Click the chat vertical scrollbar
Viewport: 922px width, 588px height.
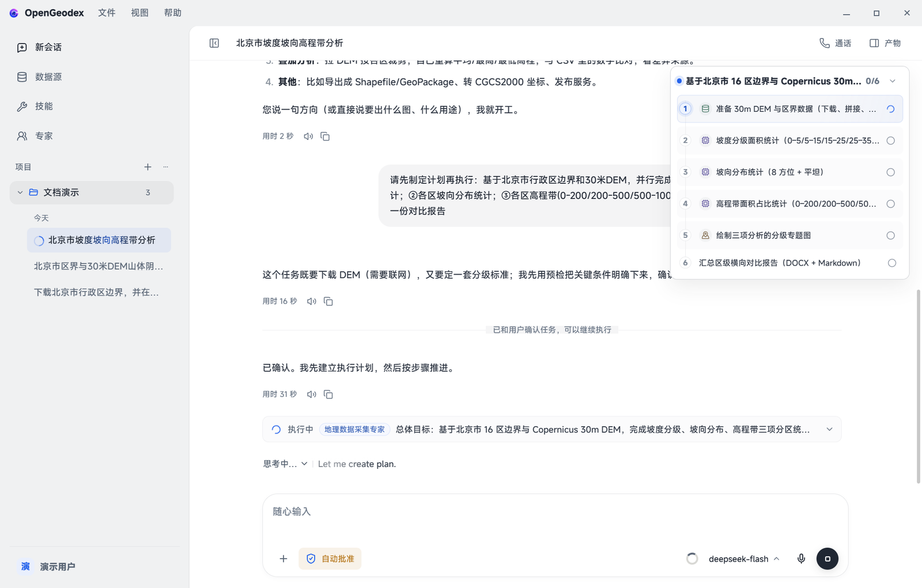[919, 386]
